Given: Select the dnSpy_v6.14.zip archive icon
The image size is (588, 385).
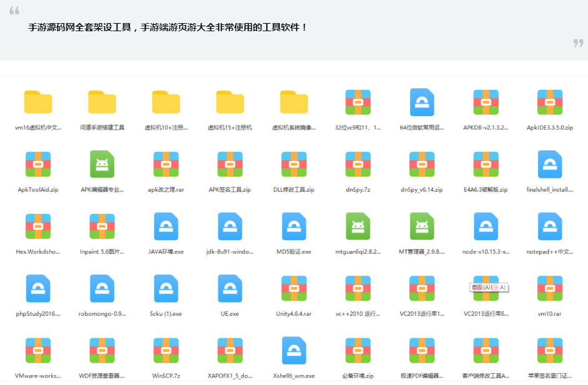Looking at the screenshot, I should [422, 164].
